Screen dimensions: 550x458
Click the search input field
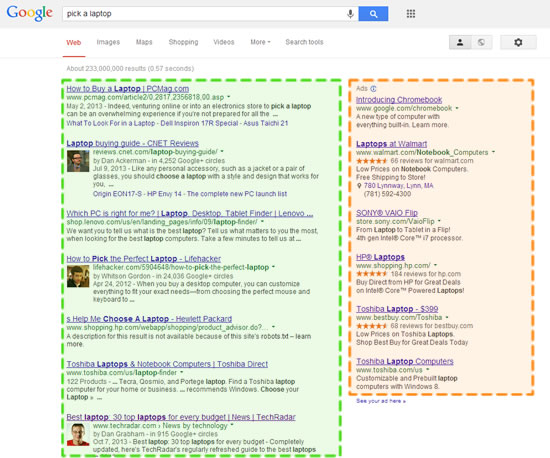(x=203, y=14)
